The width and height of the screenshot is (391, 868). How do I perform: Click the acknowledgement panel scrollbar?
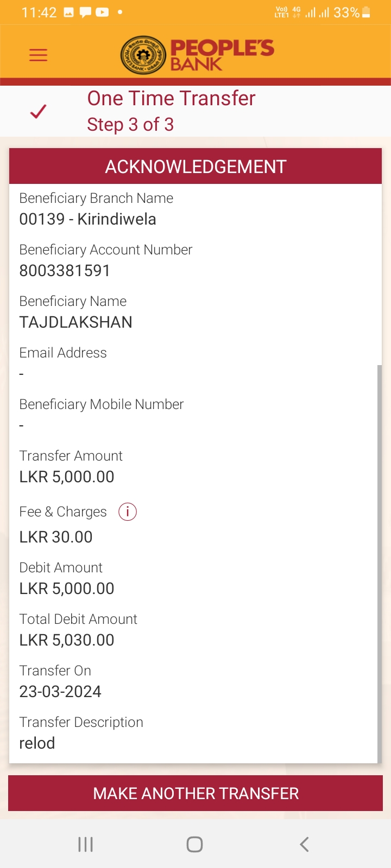click(x=380, y=564)
